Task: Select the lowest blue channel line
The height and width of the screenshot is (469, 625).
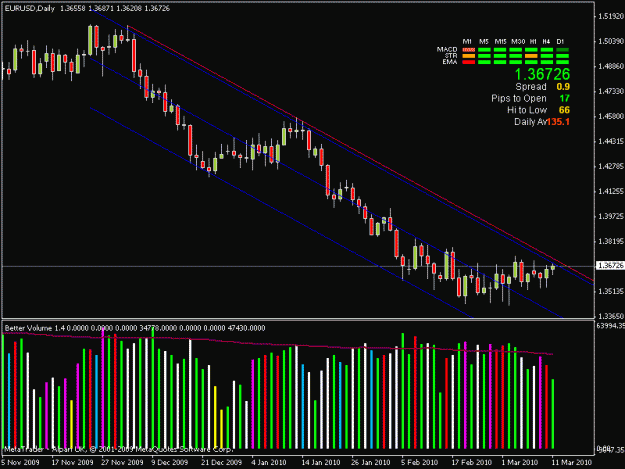Action: click(x=279, y=211)
